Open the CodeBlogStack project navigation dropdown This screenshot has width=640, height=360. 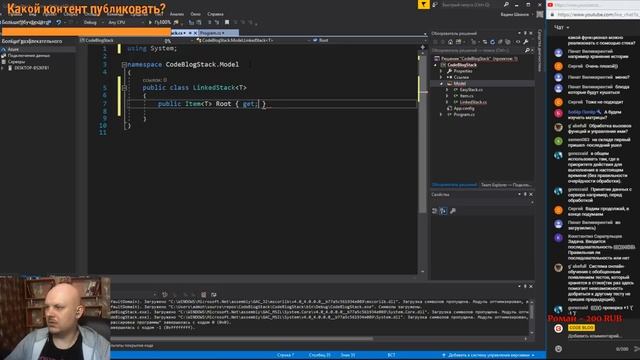[x=137, y=40]
